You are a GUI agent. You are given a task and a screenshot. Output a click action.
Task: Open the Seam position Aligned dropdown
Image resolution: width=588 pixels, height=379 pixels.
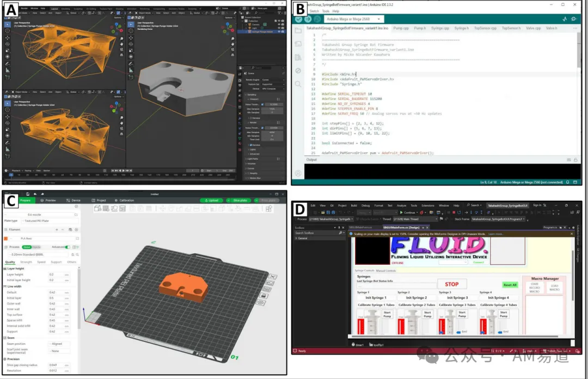[59, 344]
